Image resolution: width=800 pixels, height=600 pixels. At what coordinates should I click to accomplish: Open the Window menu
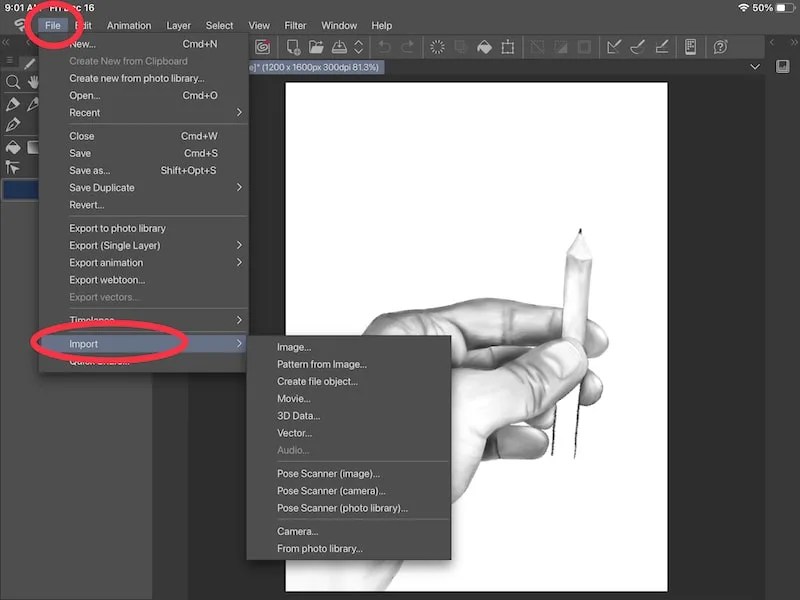339,25
